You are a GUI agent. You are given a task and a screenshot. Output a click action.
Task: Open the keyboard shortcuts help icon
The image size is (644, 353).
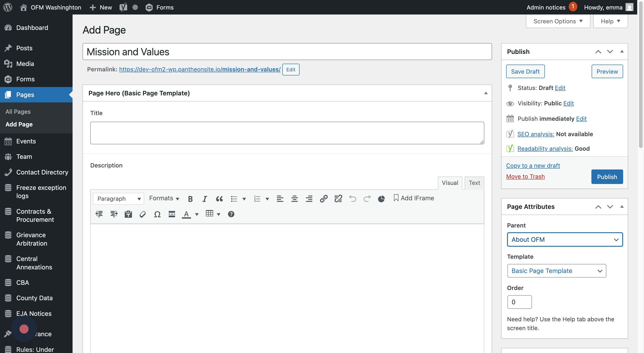231,214
